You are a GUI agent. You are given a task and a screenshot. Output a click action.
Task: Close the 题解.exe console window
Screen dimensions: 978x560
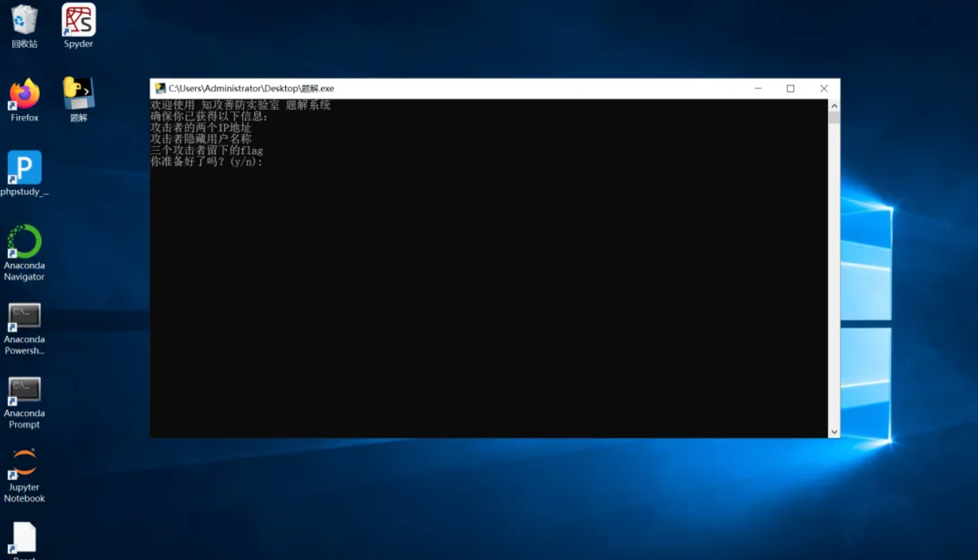[x=824, y=89]
